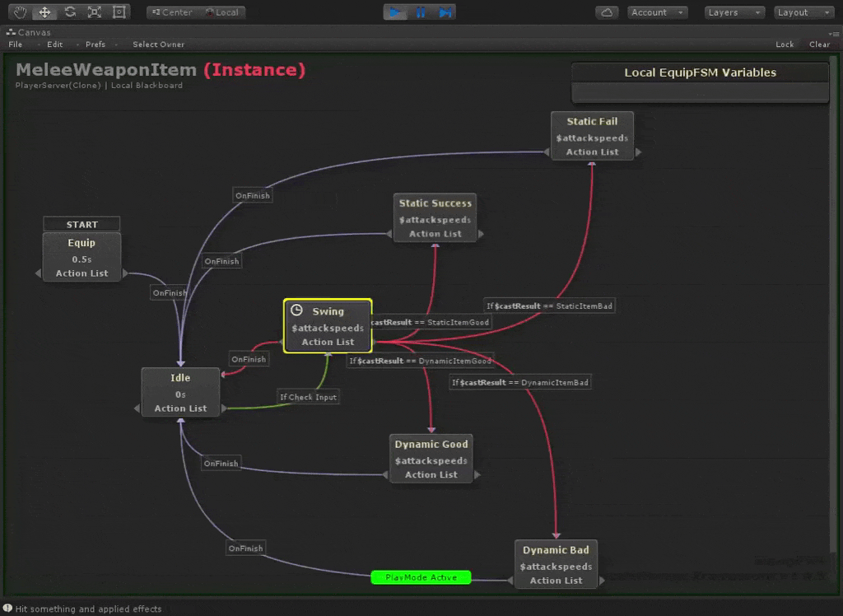The image size is (843, 616).
Task: Toggle pivot mode Center button
Action: pyautogui.click(x=172, y=12)
